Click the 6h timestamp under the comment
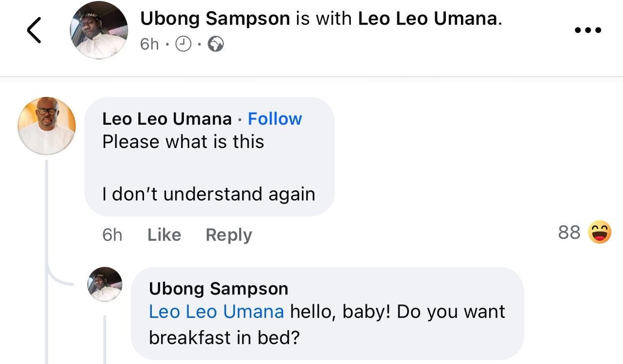Viewport: 623px width, 364px height. [x=112, y=235]
